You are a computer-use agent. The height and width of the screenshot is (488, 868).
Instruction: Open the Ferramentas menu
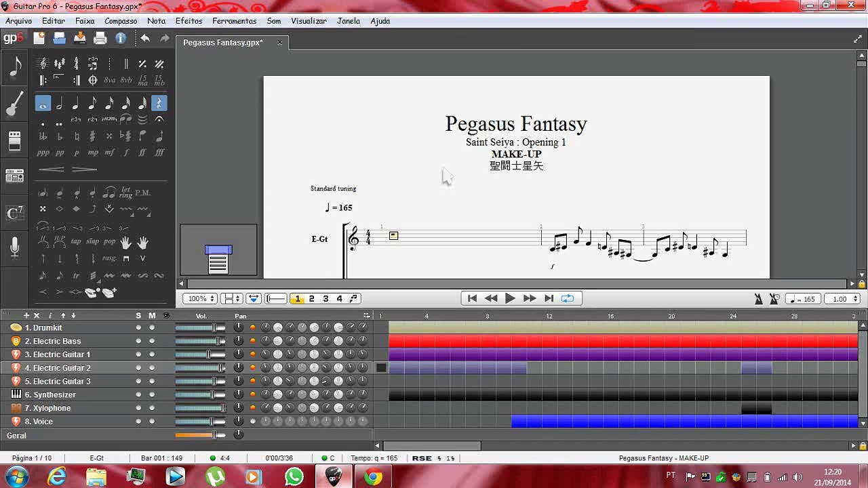click(234, 21)
